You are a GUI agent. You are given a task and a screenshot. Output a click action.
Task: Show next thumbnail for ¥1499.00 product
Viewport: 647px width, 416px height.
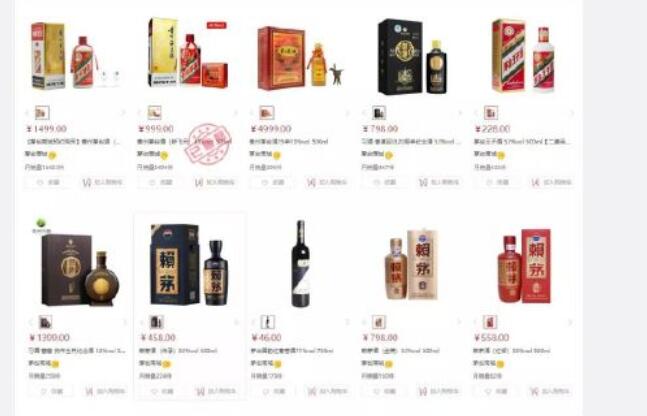point(123,113)
